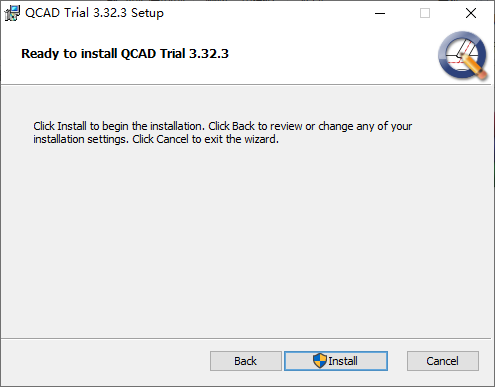The height and width of the screenshot is (387, 495).
Task: Click the installation instructions paragraph
Action: coord(223,133)
